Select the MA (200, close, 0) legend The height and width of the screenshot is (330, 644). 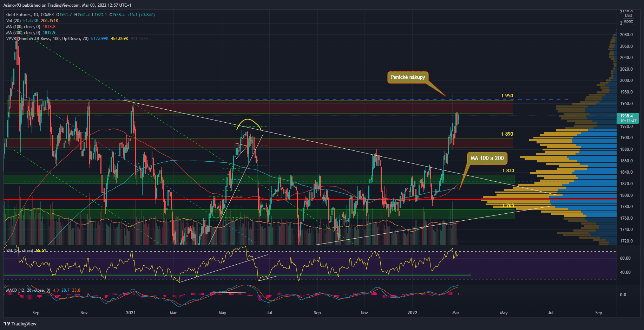tap(23, 33)
